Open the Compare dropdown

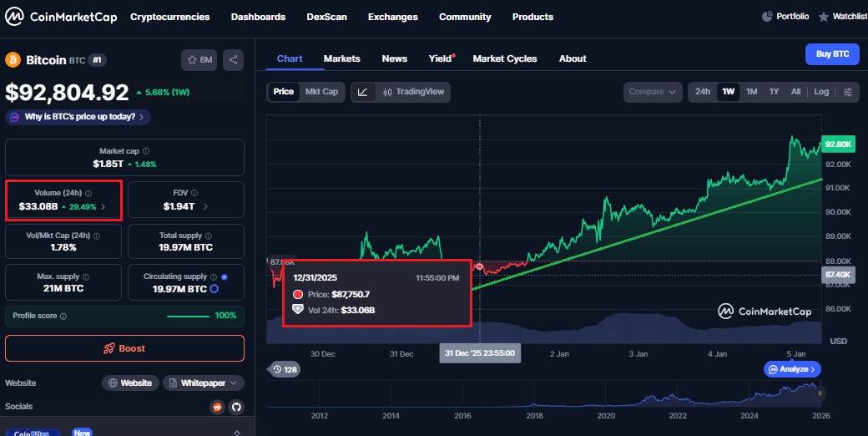pyautogui.click(x=652, y=92)
